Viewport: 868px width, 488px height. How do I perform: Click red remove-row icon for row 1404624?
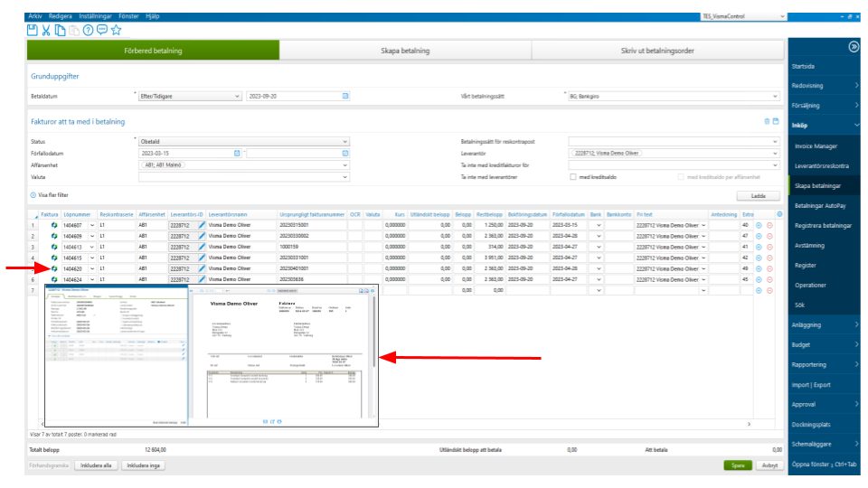click(x=769, y=279)
